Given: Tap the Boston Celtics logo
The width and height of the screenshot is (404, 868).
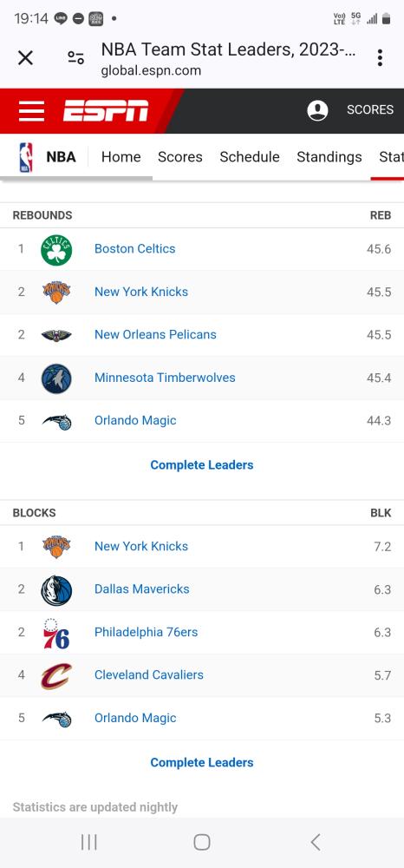Looking at the screenshot, I should [56, 250].
